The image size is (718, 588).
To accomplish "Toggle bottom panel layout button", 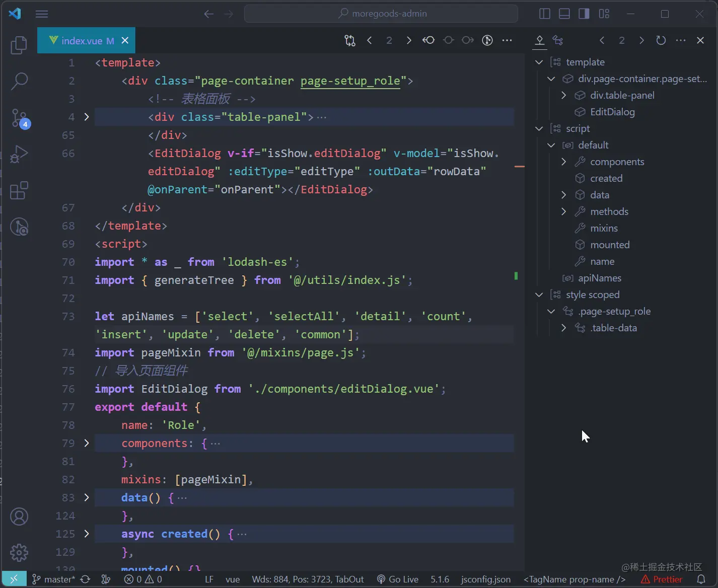I will (x=564, y=14).
